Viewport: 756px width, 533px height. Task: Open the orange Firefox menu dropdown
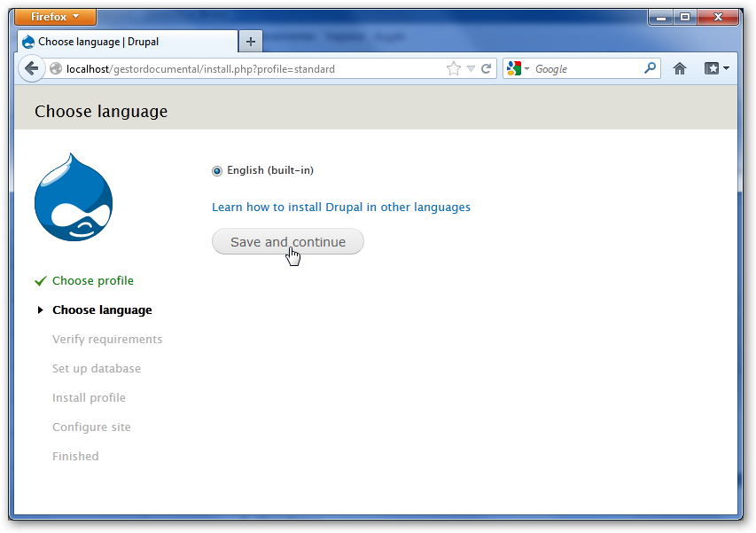(x=56, y=17)
